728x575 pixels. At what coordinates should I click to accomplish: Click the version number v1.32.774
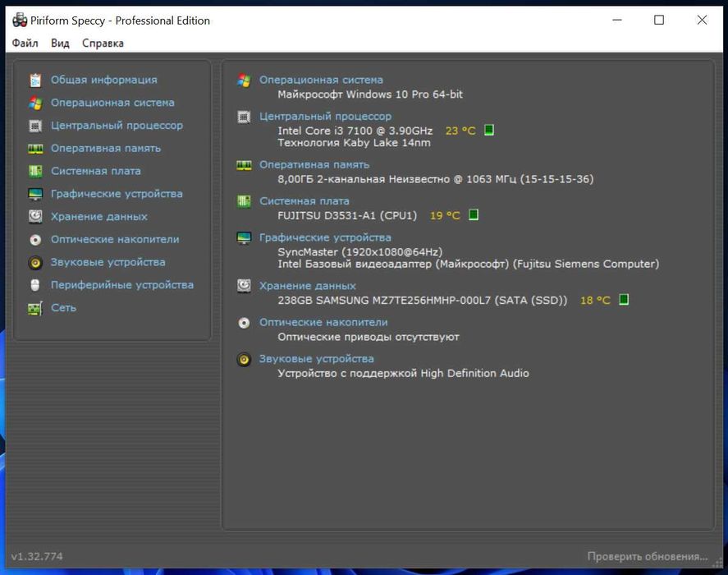(37, 556)
